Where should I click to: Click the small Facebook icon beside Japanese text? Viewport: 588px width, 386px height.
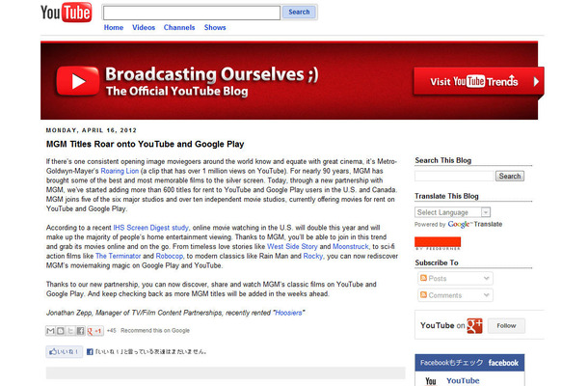click(90, 352)
